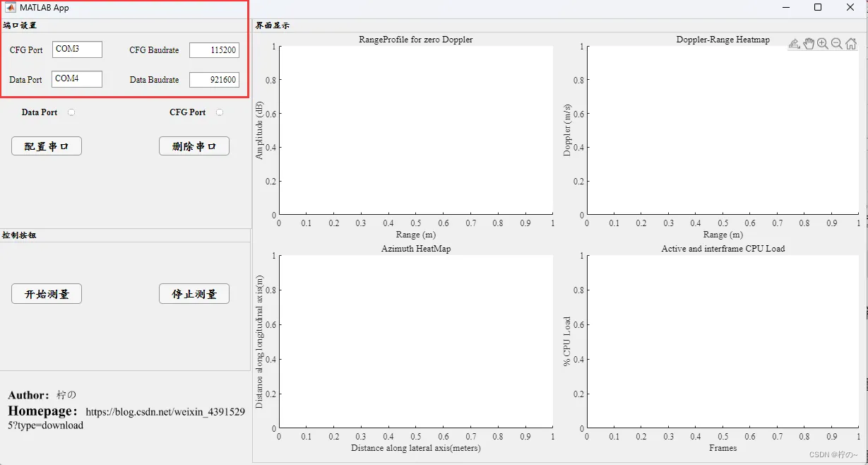Restore view with the home icon

(851, 44)
